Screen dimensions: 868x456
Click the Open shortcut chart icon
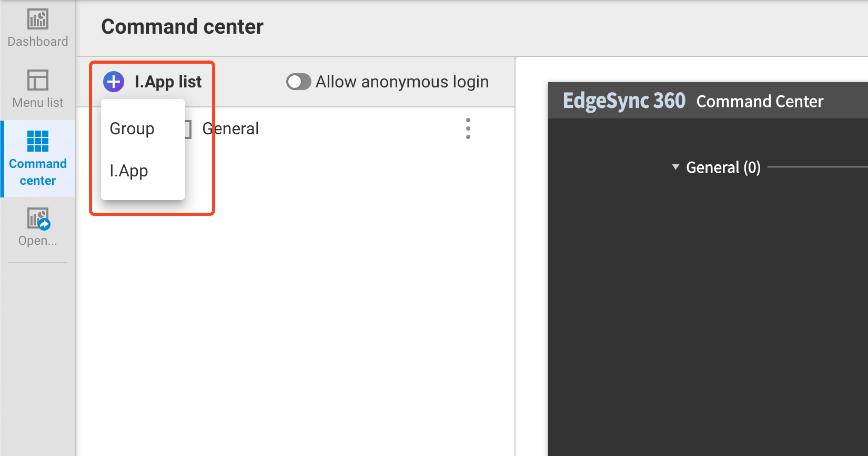coord(38,219)
